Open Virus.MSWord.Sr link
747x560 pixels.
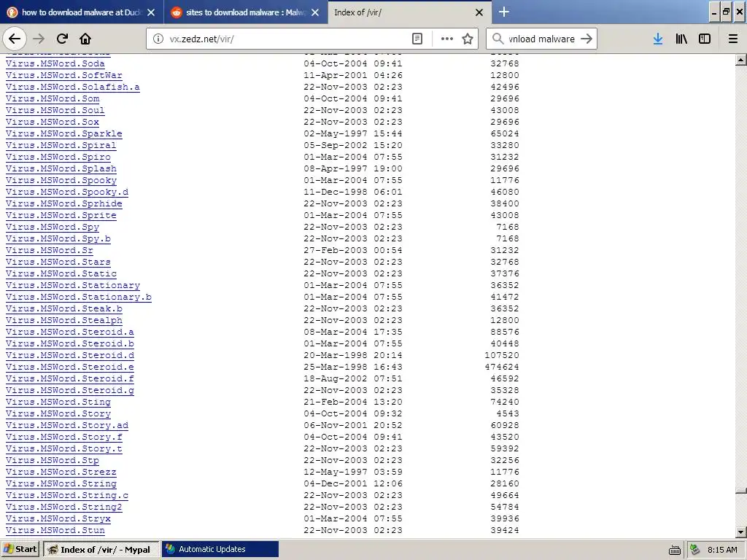pos(50,250)
